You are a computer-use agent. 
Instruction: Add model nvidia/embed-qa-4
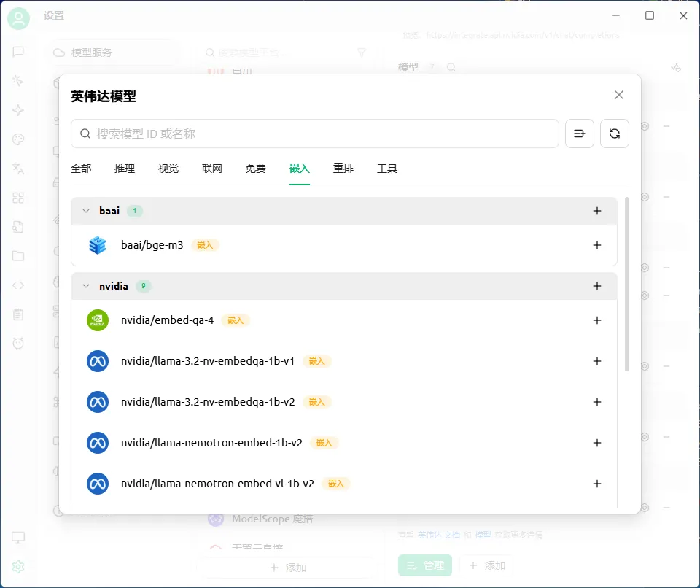[x=597, y=320]
